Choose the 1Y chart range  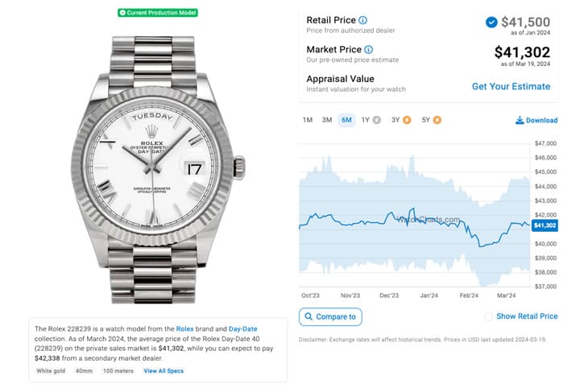point(366,120)
